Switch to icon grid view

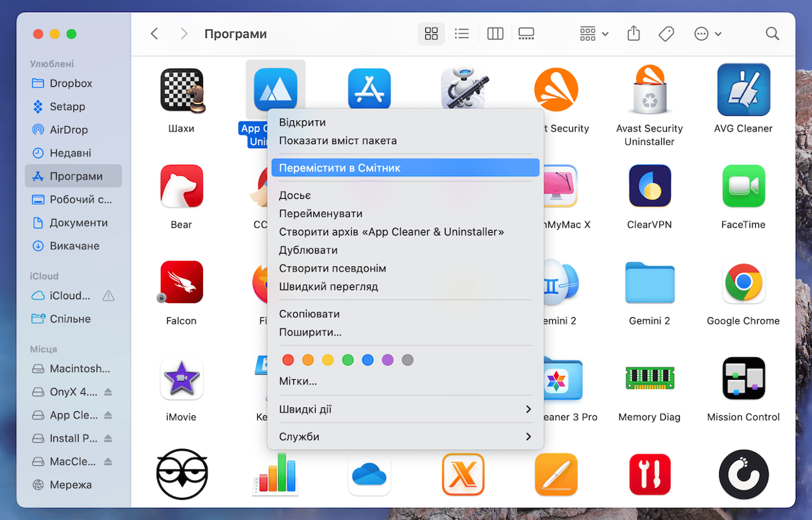[x=431, y=33]
